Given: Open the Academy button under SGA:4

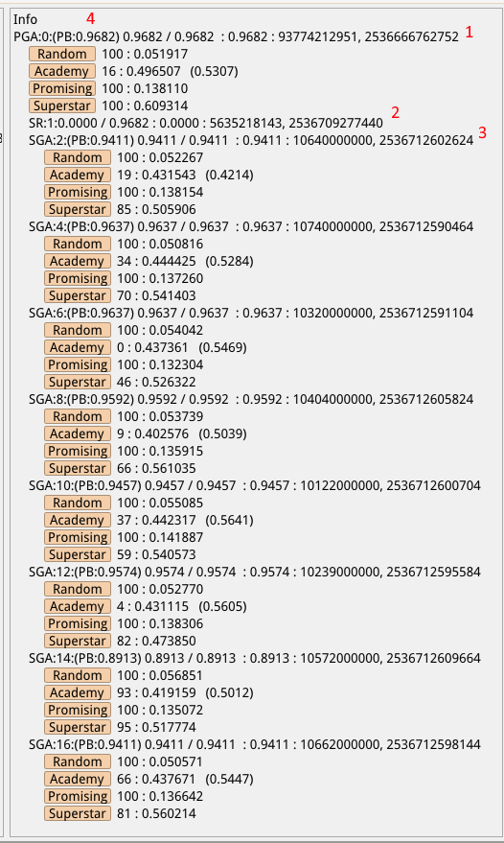Looking at the screenshot, I should [78, 261].
